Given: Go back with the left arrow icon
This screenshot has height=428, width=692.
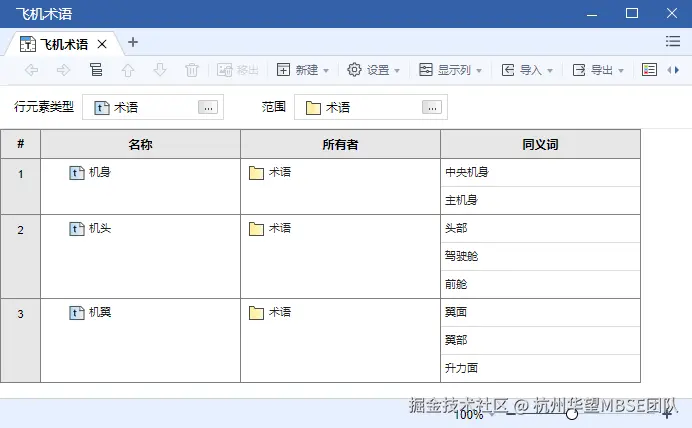Looking at the screenshot, I should [31, 70].
